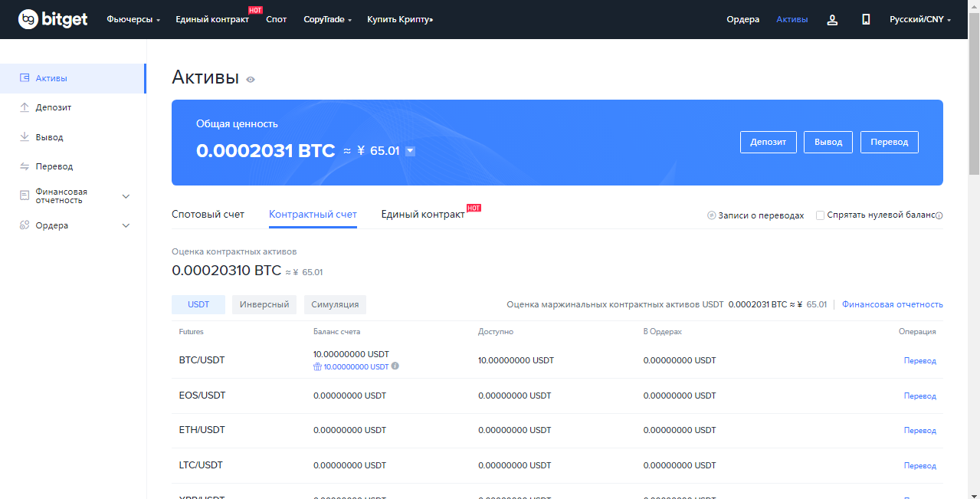Click the info icon next to hide zero balance
Screen dimensions: 980x499
(939, 215)
